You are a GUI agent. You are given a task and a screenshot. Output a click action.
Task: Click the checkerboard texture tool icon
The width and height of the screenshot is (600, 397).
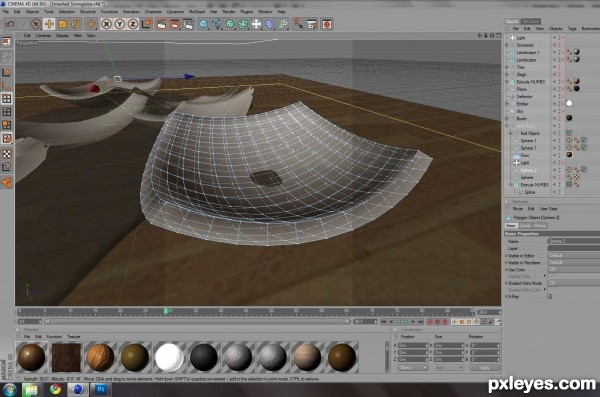pyautogui.click(x=7, y=154)
